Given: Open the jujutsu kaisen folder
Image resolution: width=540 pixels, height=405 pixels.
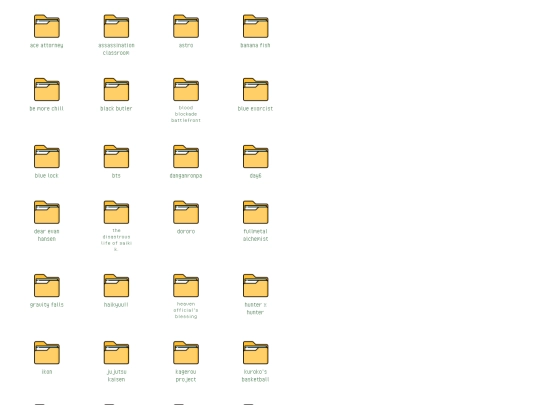Looking at the screenshot, I should coord(116,353).
